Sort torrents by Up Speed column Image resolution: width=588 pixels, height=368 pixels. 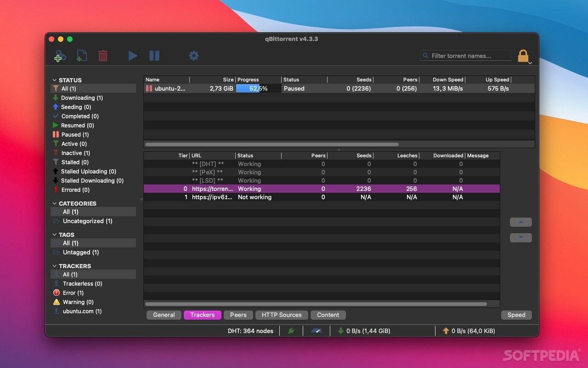coord(488,80)
